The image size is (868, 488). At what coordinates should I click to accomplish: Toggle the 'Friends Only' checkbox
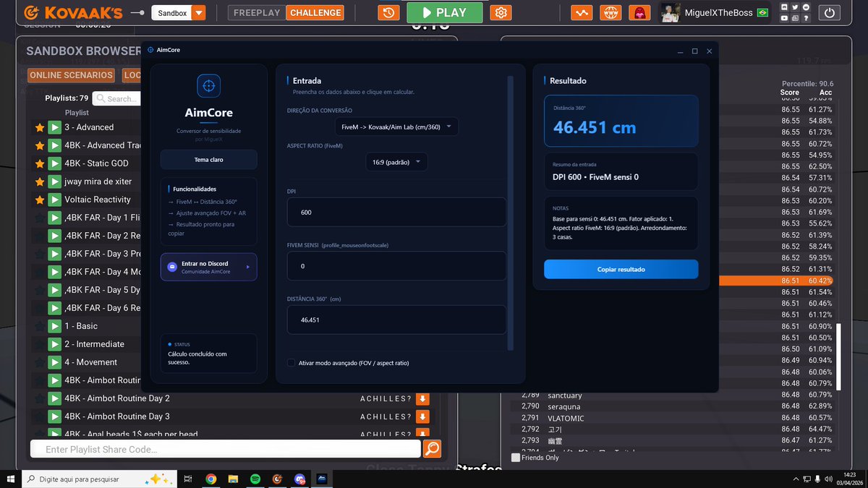pos(516,458)
